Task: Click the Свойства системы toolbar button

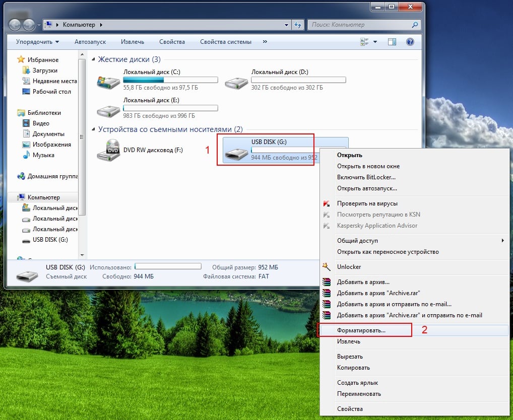Action: [x=225, y=42]
